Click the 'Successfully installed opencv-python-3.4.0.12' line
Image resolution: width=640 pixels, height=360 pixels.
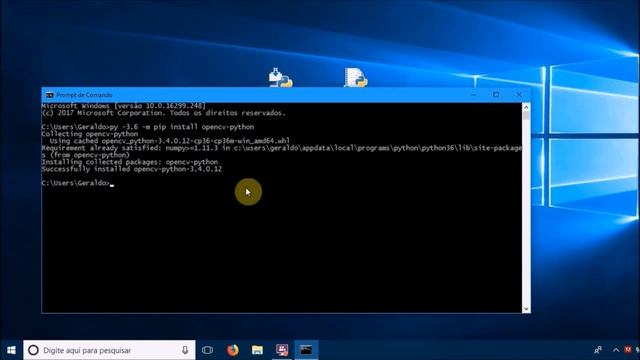(131, 169)
